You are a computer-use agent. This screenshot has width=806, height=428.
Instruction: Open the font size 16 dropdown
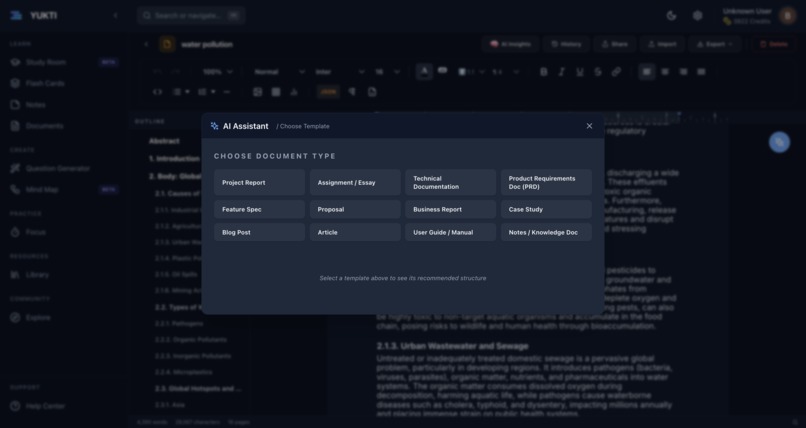387,72
